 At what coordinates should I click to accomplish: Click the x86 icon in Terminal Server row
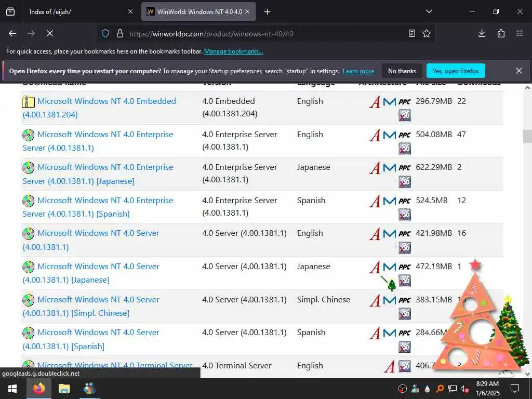click(x=404, y=366)
